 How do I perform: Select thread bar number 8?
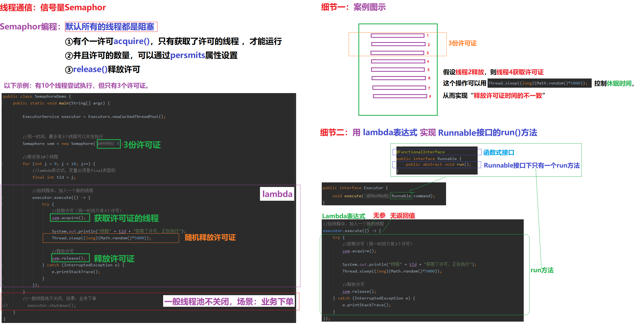pos(400,96)
